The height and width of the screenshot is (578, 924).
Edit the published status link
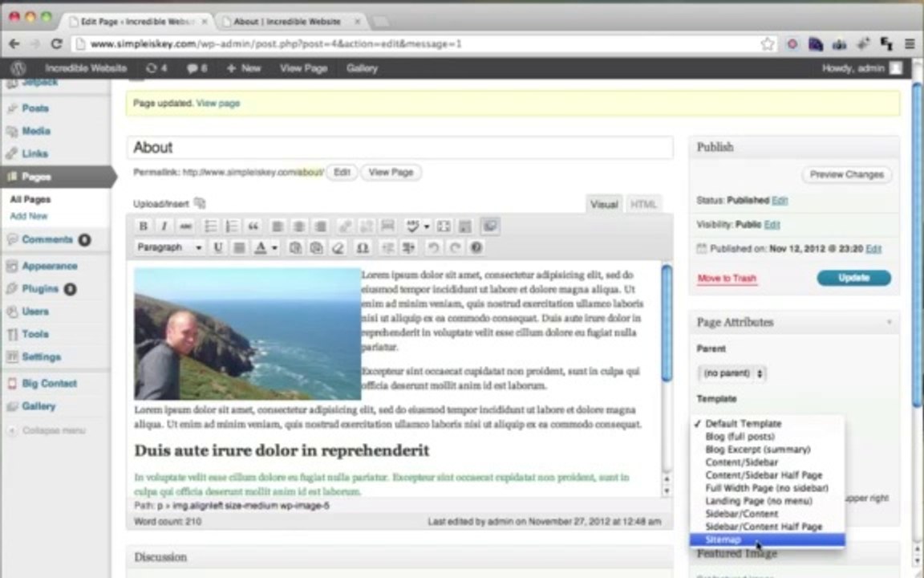coord(780,201)
